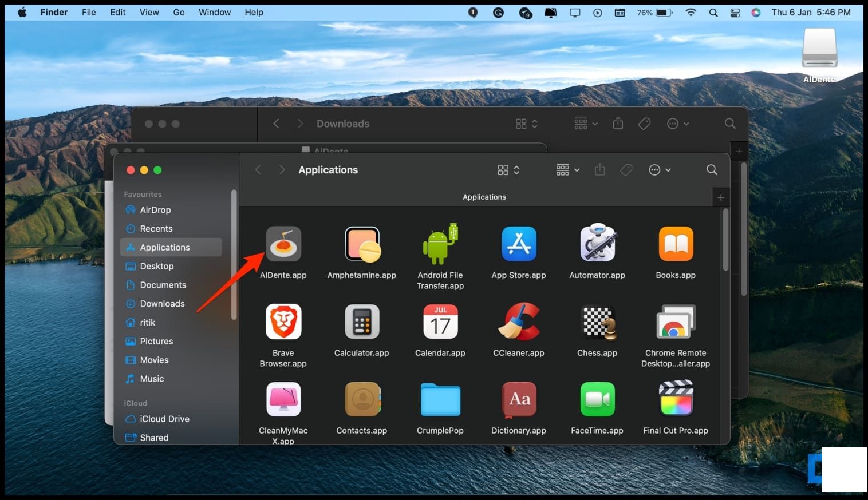Open App Store.app icon
The width and height of the screenshot is (868, 500).
519,244
